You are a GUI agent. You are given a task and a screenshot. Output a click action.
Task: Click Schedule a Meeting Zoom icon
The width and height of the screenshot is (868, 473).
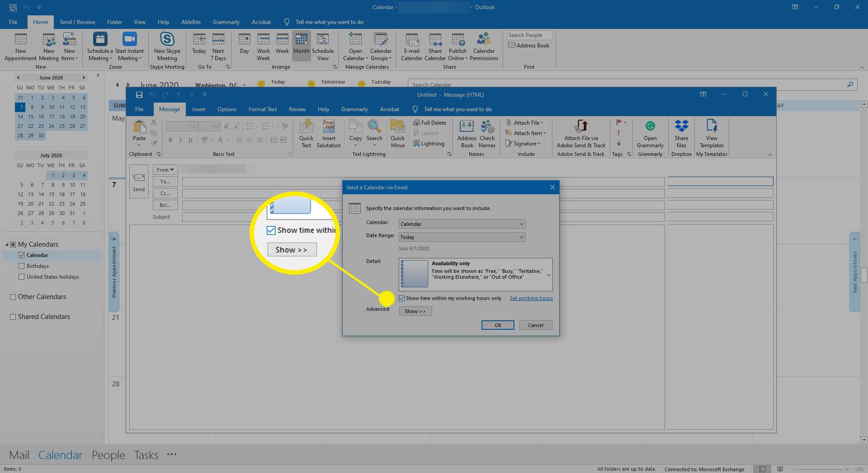pos(100,47)
